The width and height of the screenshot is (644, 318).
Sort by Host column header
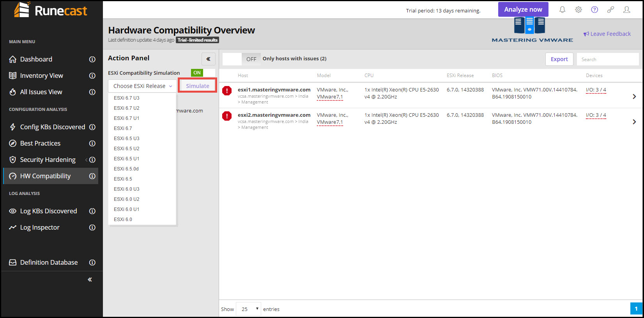243,76
